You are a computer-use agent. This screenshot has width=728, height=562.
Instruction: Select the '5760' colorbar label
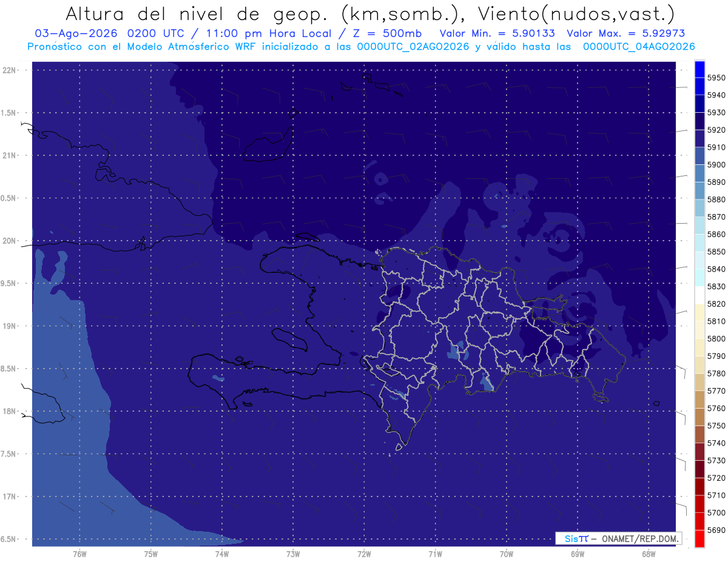716,409
